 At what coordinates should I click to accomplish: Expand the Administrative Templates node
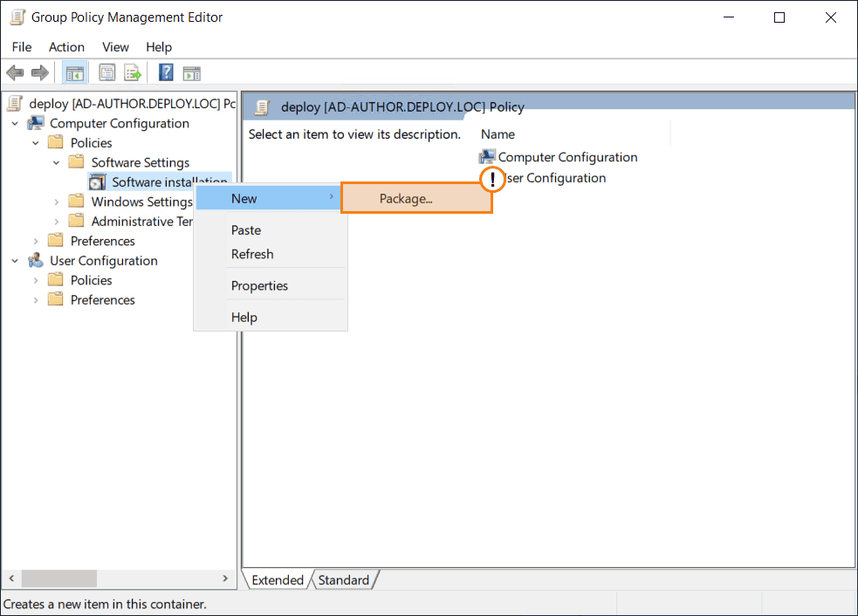57,222
